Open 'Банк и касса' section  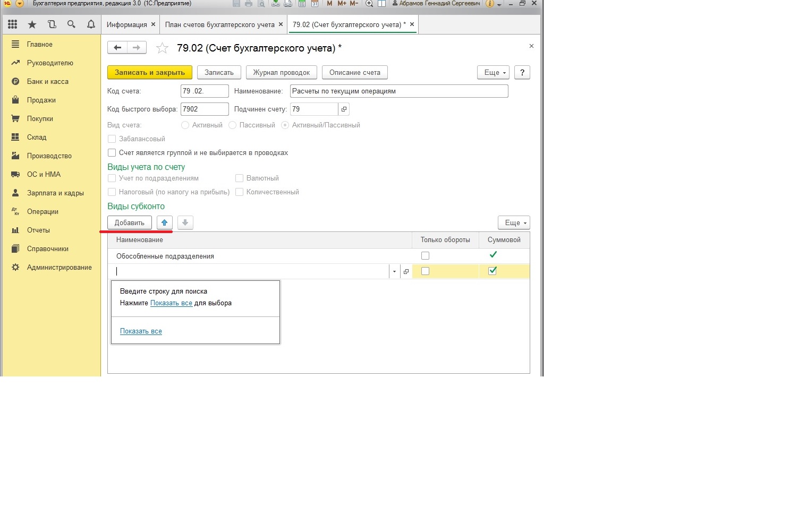(47, 82)
